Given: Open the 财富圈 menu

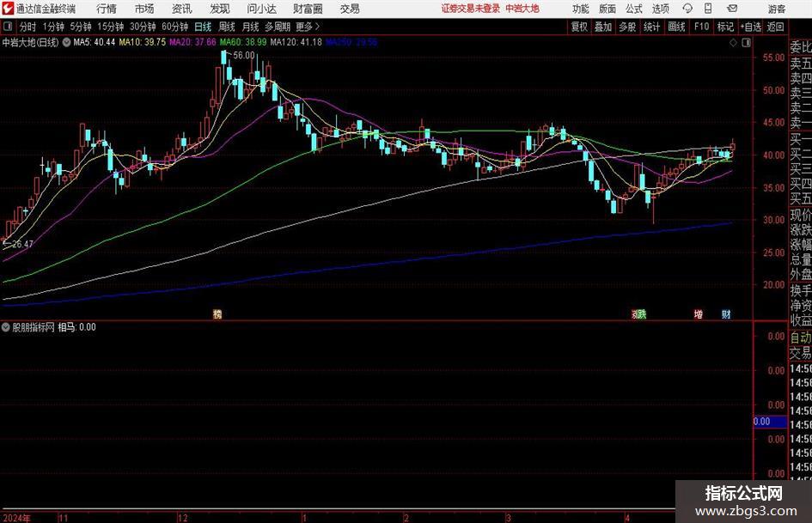Looking at the screenshot, I should tap(308, 9).
